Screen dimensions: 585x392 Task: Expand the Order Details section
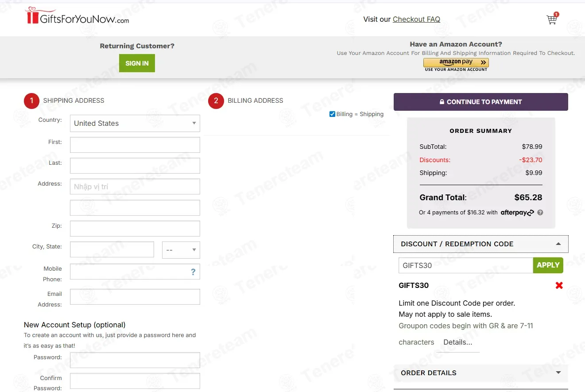click(480, 373)
